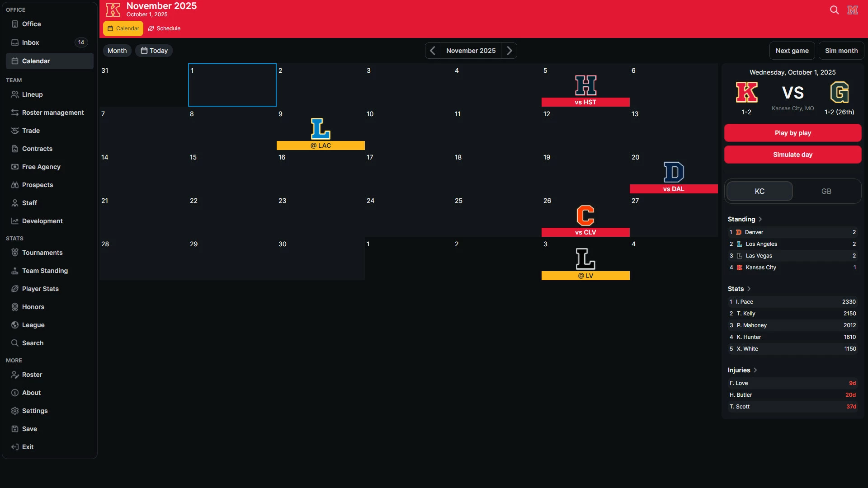This screenshot has width=868, height=488.
Task: Open the Kansas City K logo in header
Action: pos(113,9)
